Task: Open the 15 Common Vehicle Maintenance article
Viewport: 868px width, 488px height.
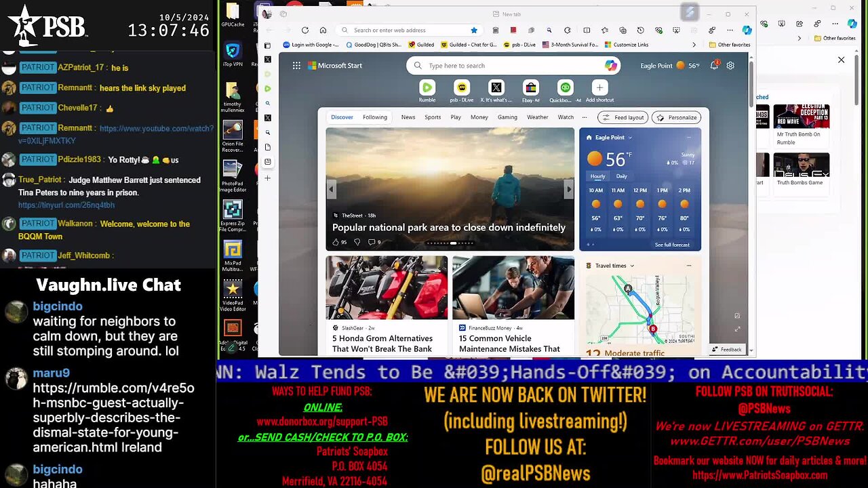Action: [x=513, y=305]
